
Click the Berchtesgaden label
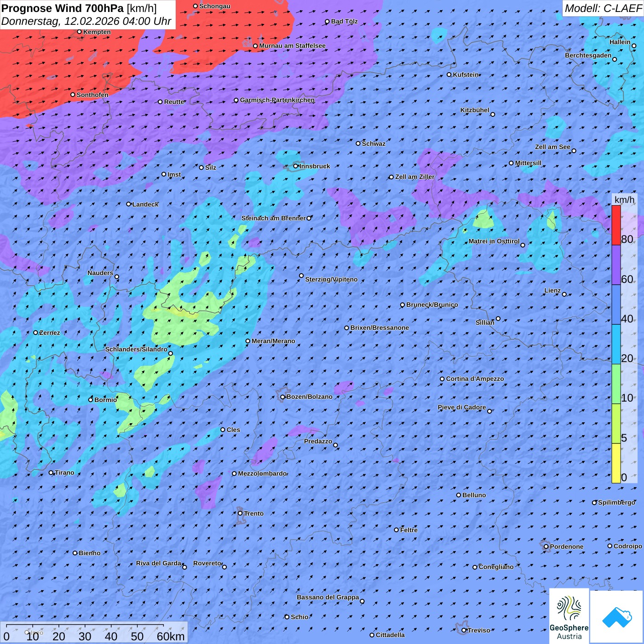588,55
